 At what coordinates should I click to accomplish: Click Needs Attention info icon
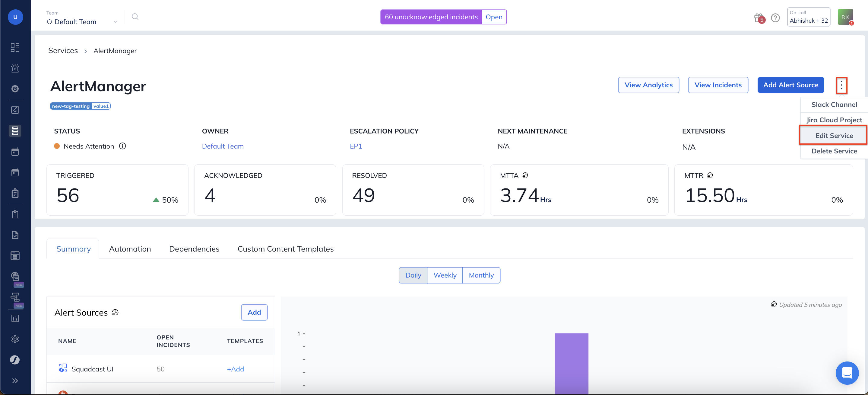[123, 146]
